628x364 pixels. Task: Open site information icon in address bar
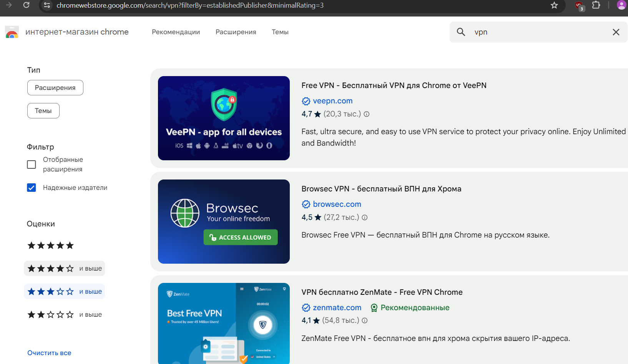click(47, 5)
